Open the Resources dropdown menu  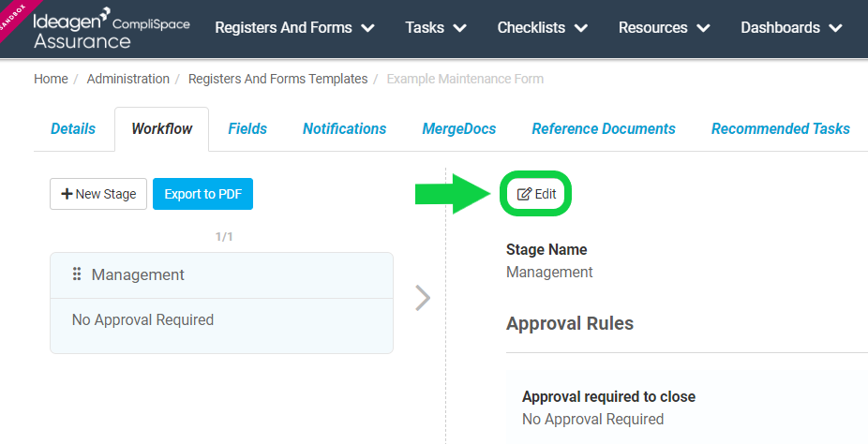(664, 28)
